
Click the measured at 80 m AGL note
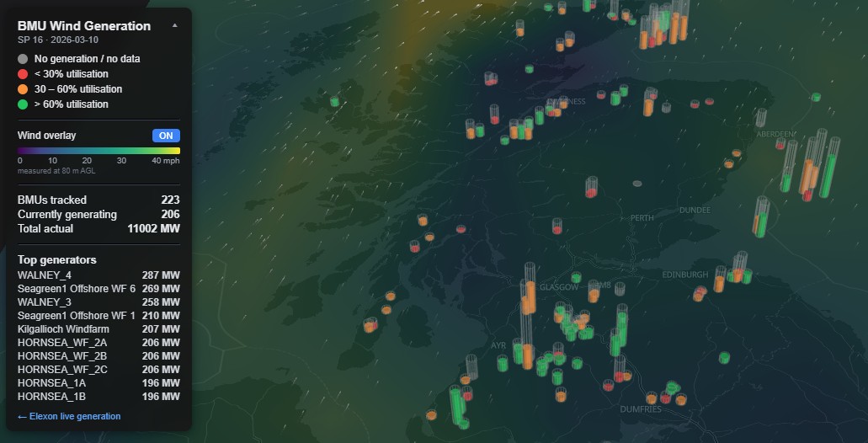click(56, 171)
